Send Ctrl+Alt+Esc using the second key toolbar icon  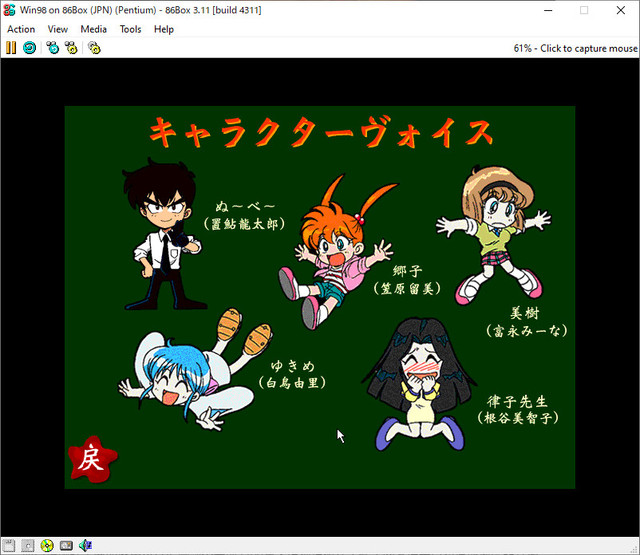tap(71, 48)
